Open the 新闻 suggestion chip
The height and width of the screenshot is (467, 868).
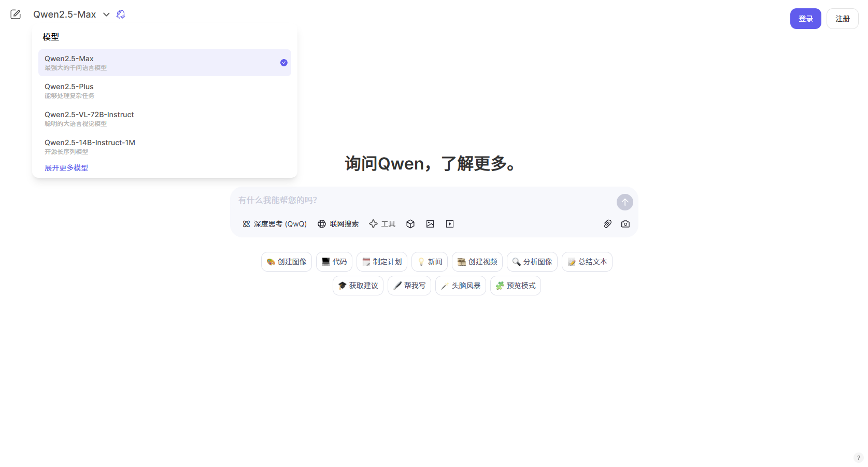(x=430, y=262)
